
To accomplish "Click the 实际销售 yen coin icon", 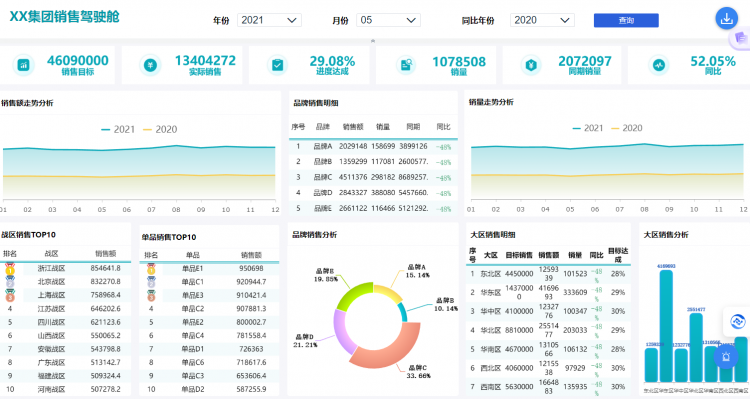I will coord(150,65).
